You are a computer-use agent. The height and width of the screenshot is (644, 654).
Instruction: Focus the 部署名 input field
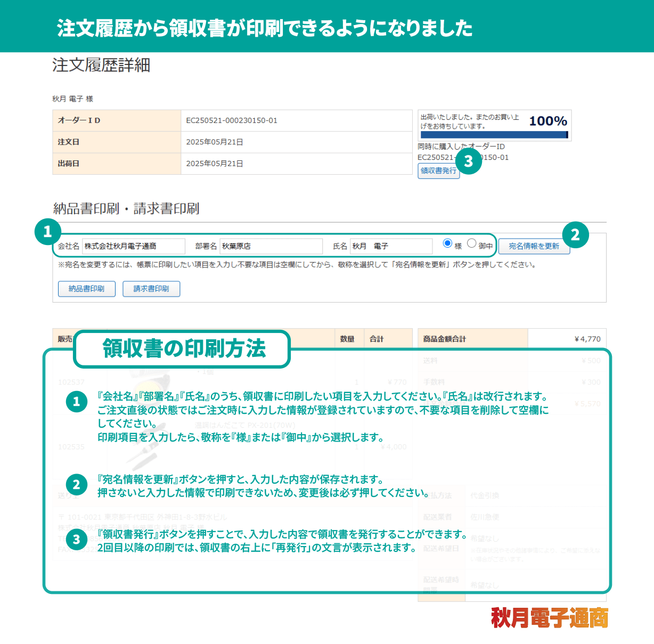[271, 246]
